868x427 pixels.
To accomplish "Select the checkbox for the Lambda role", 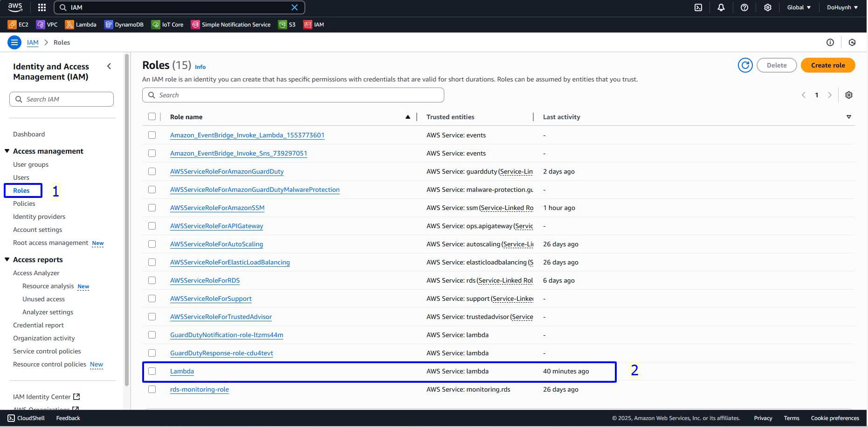I will pos(152,371).
